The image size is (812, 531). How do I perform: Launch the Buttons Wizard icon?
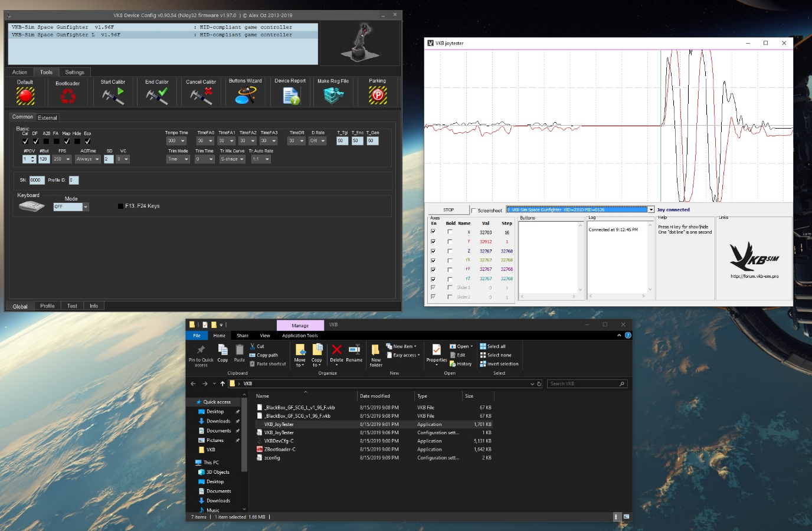(x=245, y=95)
